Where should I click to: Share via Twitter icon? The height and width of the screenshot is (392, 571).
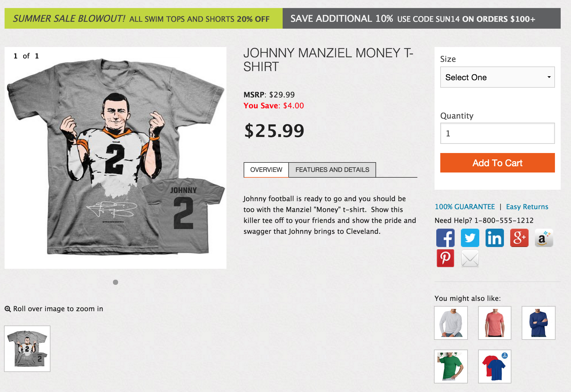click(x=470, y=238)
